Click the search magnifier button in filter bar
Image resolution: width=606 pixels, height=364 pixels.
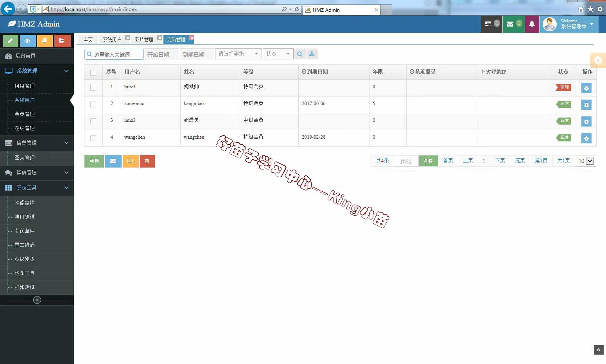tap(299, 54)
